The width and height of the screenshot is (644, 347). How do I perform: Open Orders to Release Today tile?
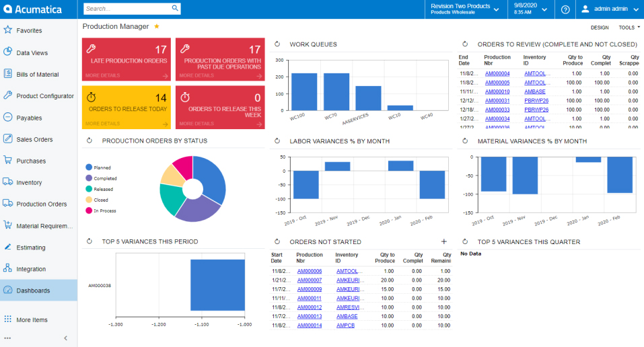127,107
